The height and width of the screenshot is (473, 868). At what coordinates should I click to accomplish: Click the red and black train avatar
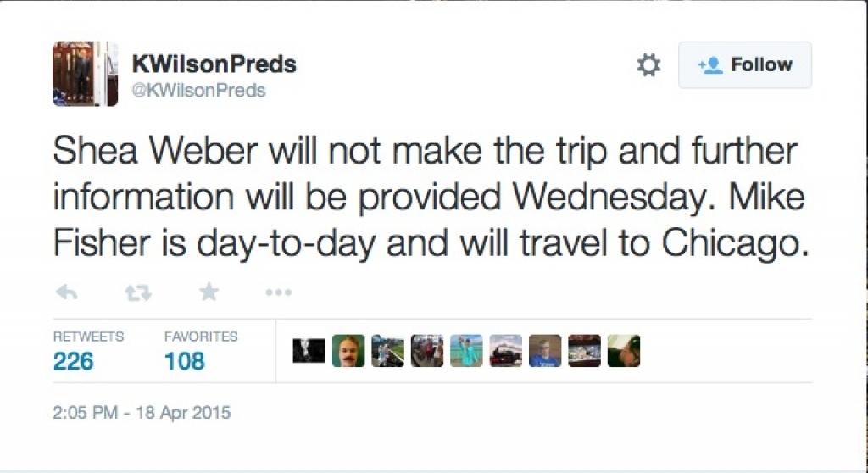point(506,350)
